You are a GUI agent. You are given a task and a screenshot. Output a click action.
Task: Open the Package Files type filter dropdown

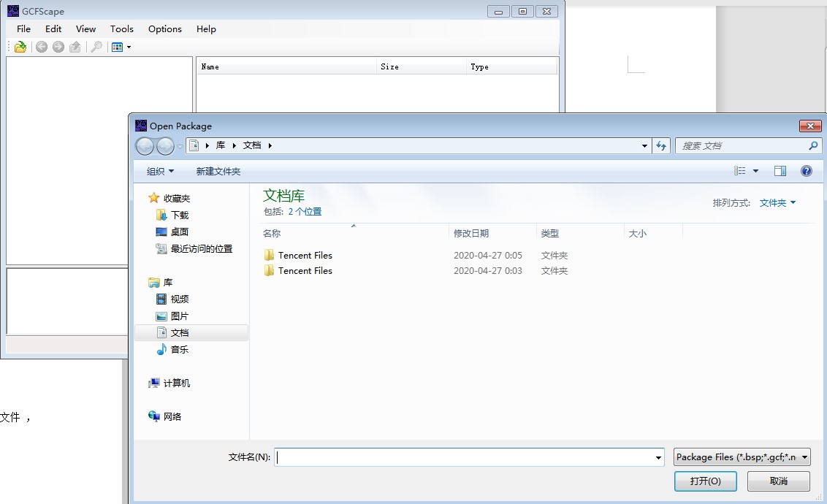click(742, 457)
